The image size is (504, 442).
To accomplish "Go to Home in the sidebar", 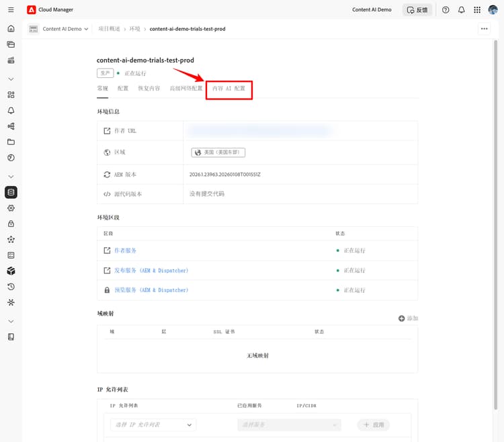I will click(x=11, y=29).
